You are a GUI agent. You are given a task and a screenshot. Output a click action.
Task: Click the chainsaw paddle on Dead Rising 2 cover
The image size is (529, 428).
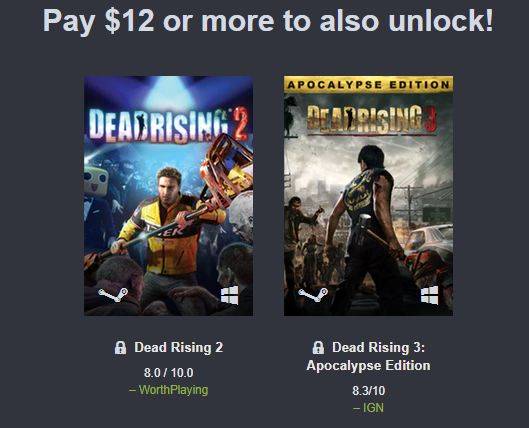(x=227, y=169)
